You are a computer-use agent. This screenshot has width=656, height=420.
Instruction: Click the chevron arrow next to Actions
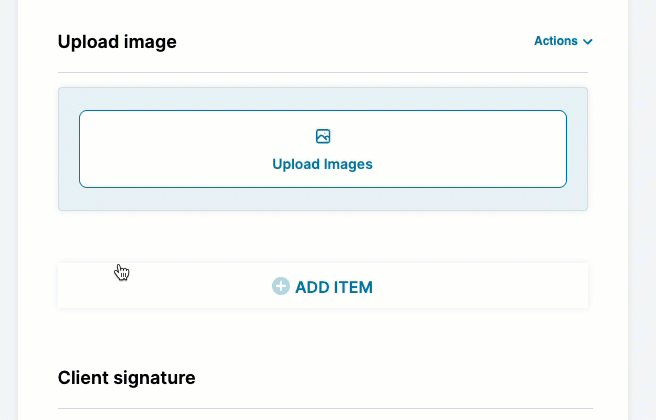click(588, 42)
